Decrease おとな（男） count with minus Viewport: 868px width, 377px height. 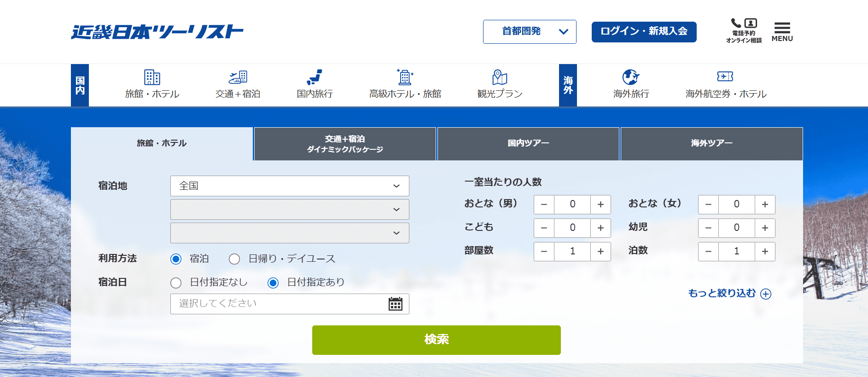544,205
